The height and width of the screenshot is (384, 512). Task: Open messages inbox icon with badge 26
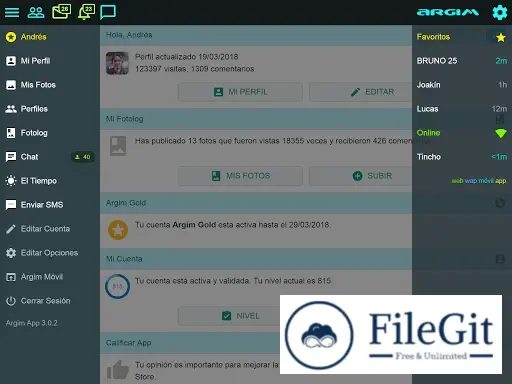tap(61, 12)
